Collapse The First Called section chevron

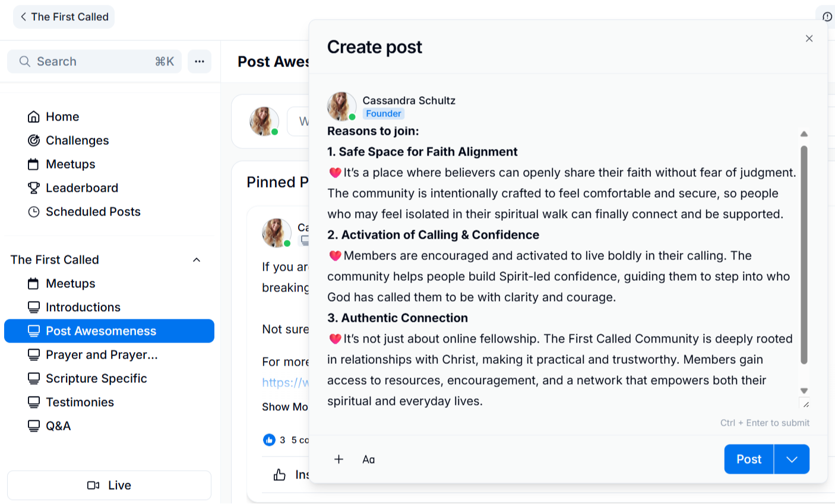click(197, 259)
